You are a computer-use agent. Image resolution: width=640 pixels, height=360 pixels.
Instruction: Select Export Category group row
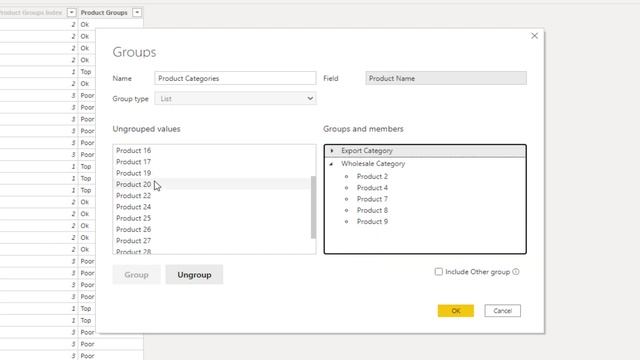click(425, 151)
